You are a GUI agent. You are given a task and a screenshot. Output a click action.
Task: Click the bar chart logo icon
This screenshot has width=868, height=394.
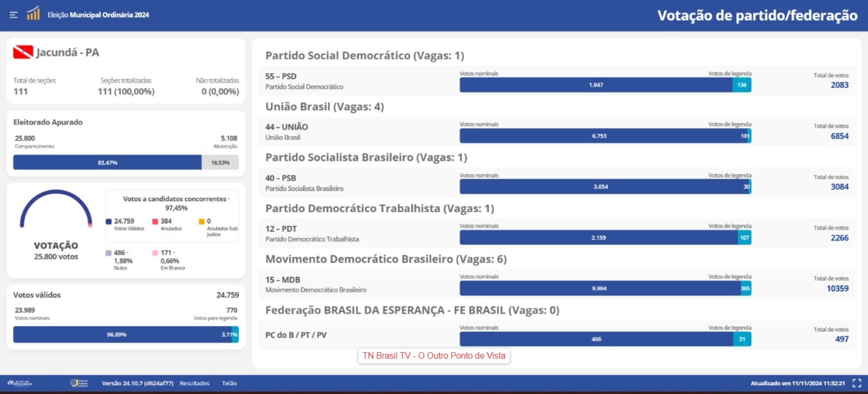33,13
